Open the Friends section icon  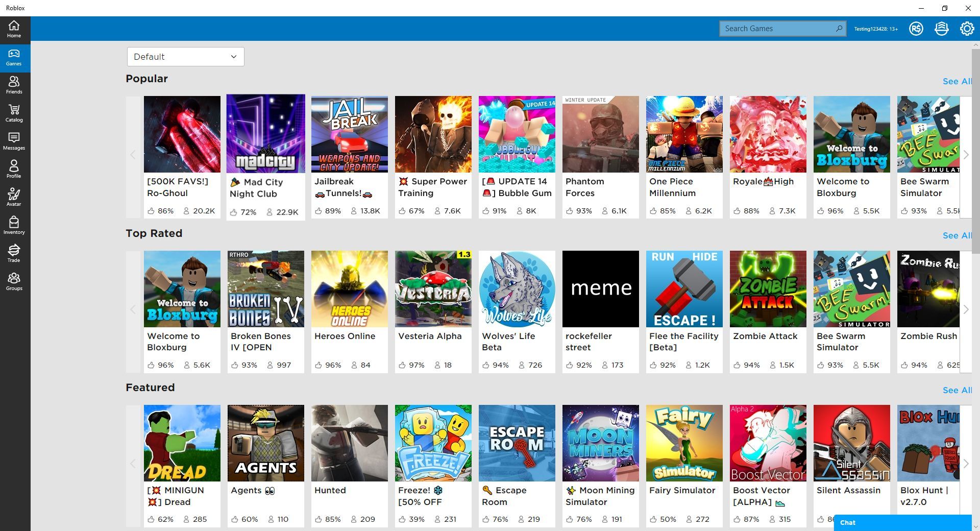pyautogui.click(x=14, y=85)
